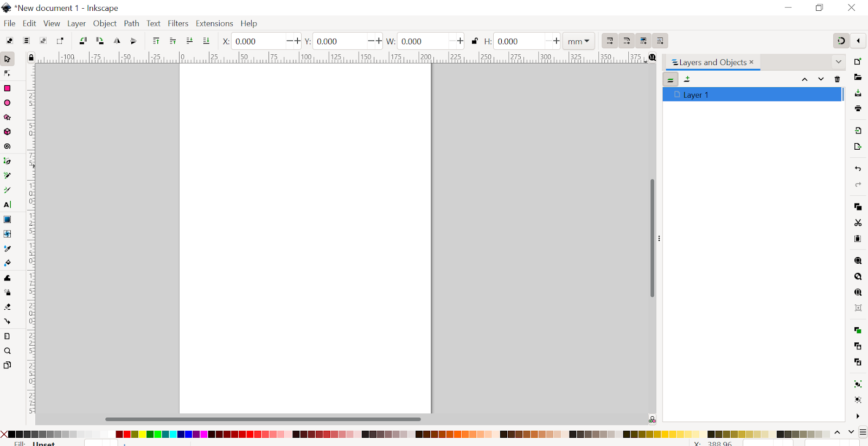Open the Extensions menu
Image resolution: width=868 pixels, height=446 pixels.
(x=214, y=23)
